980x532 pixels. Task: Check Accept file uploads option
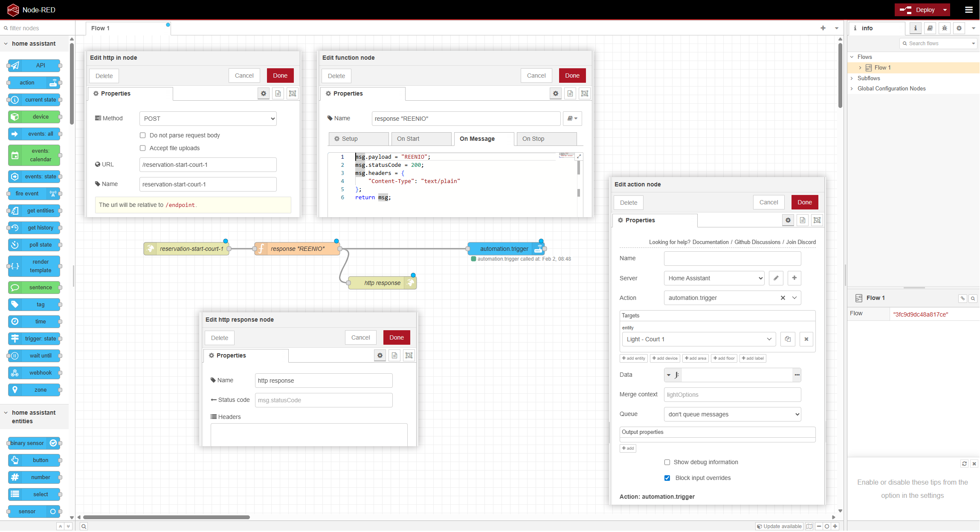[143, 148]
